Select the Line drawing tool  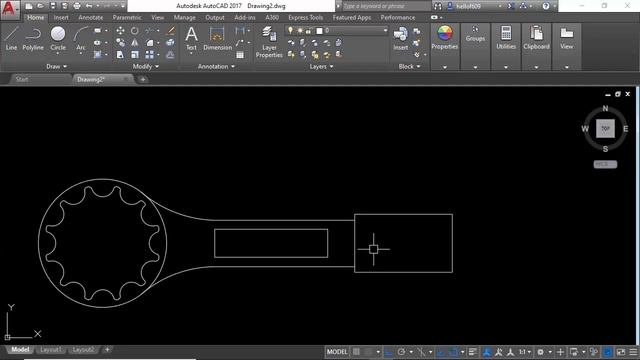click(11, 39)
